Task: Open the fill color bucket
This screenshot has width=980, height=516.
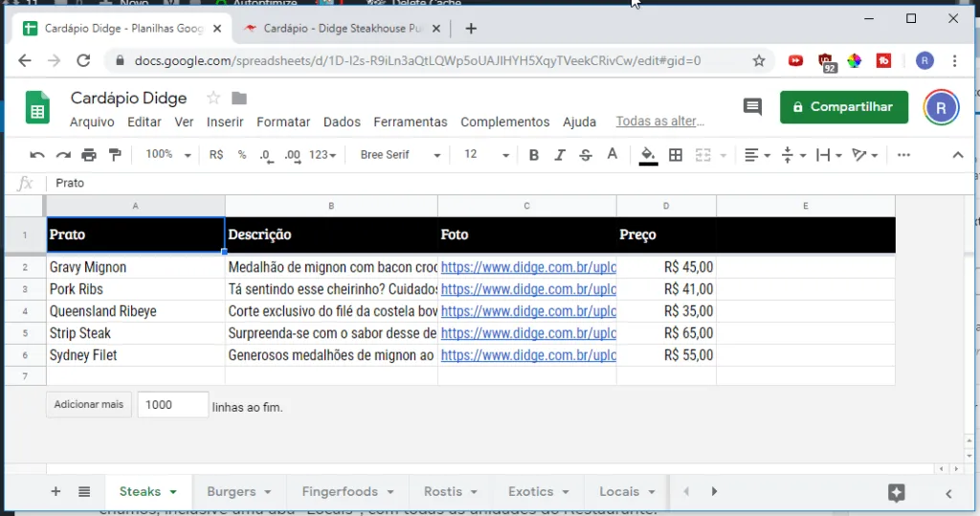Action: [648, 155]
